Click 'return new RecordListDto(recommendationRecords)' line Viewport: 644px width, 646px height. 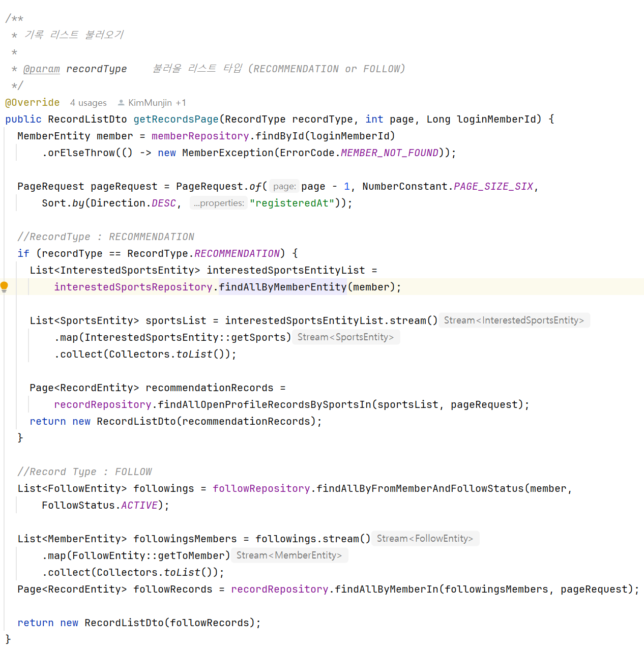pyautogui.click(x=176, y=421)
